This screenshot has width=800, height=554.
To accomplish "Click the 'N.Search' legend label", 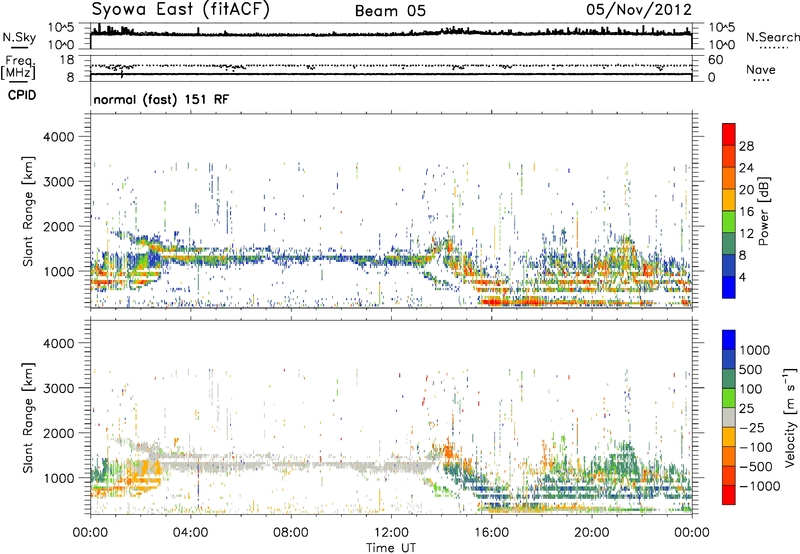I will click(x=772, y=37).
